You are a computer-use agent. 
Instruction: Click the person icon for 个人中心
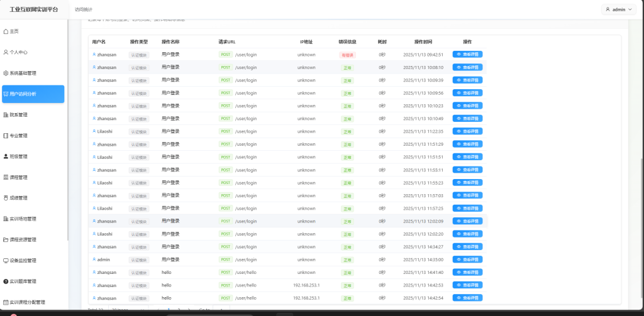pos(6,52)
